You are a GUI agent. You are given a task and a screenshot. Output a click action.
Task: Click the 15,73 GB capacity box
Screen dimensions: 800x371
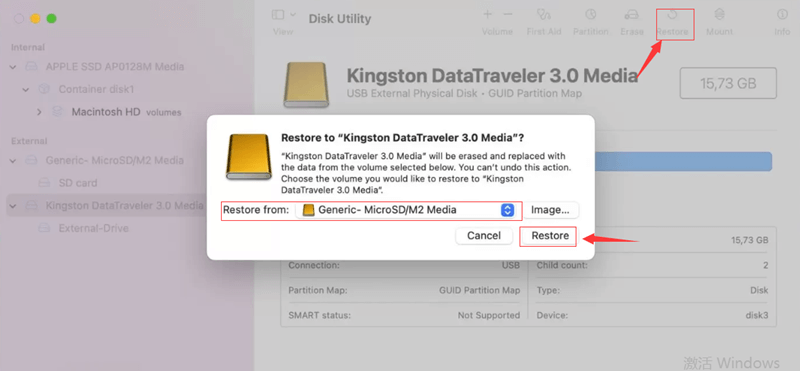[x=728, y=83]
